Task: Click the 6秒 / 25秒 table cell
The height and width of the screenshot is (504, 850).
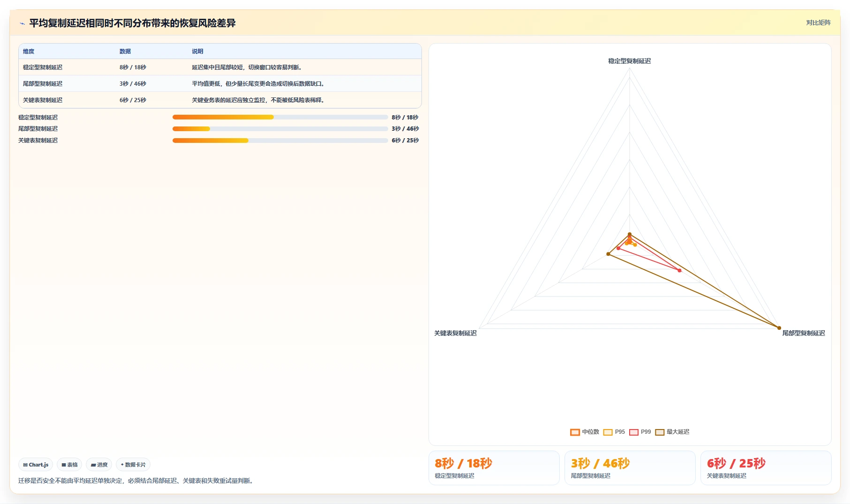Action: tap(133, 100)
